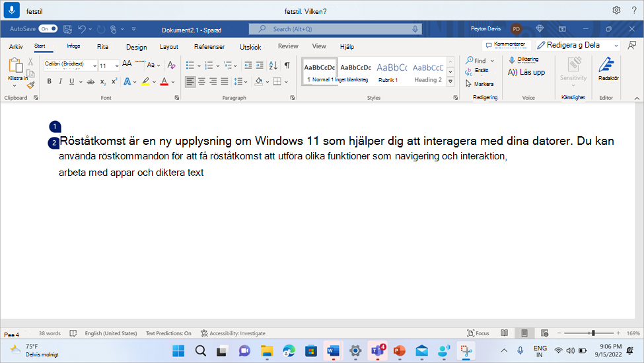The image size is (644, 363).
Task: Open the Shading color dropdown
Action: click(268, 82)
